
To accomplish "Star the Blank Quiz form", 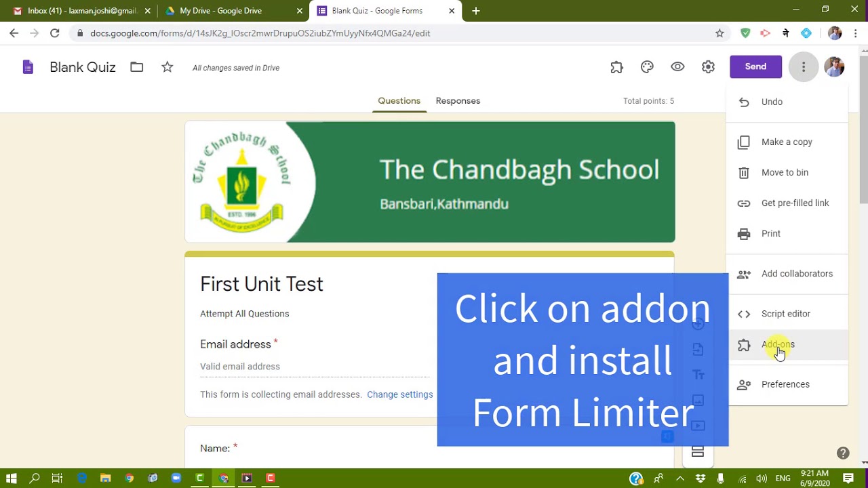I will tap(167, 67).
